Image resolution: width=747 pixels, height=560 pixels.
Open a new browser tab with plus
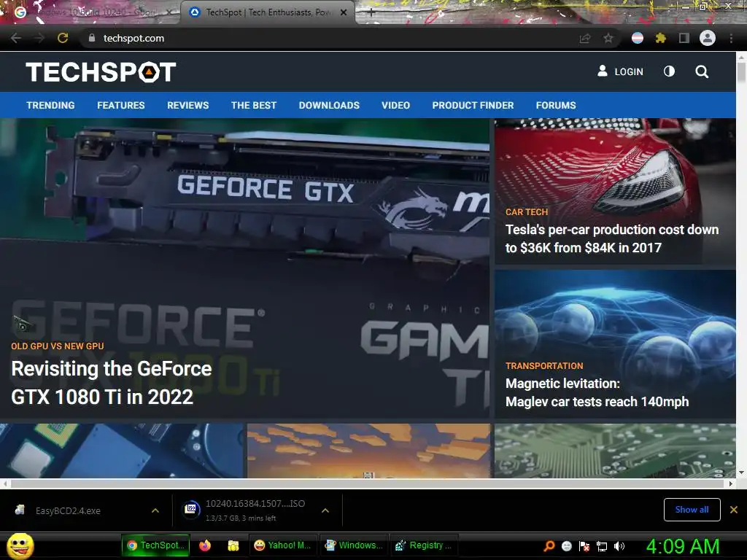pos(371,13)
